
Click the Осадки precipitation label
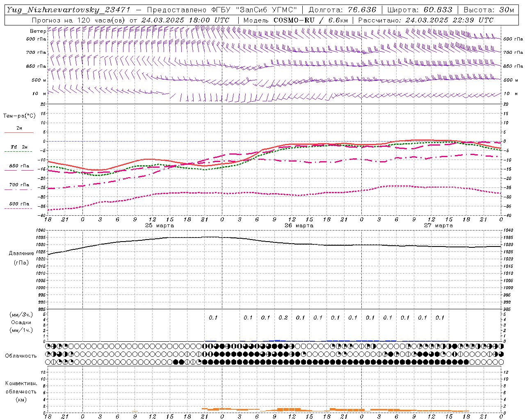coord(21,322)
